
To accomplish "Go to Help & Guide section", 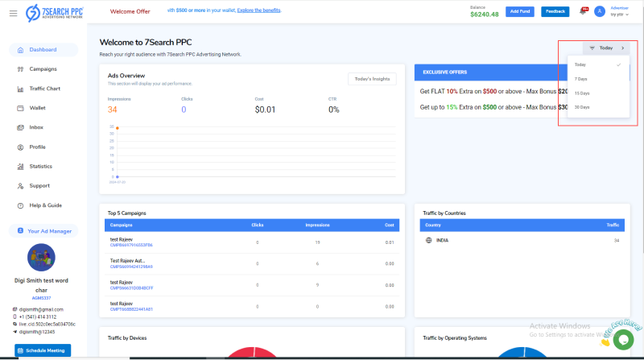I will tap(45, 205).
